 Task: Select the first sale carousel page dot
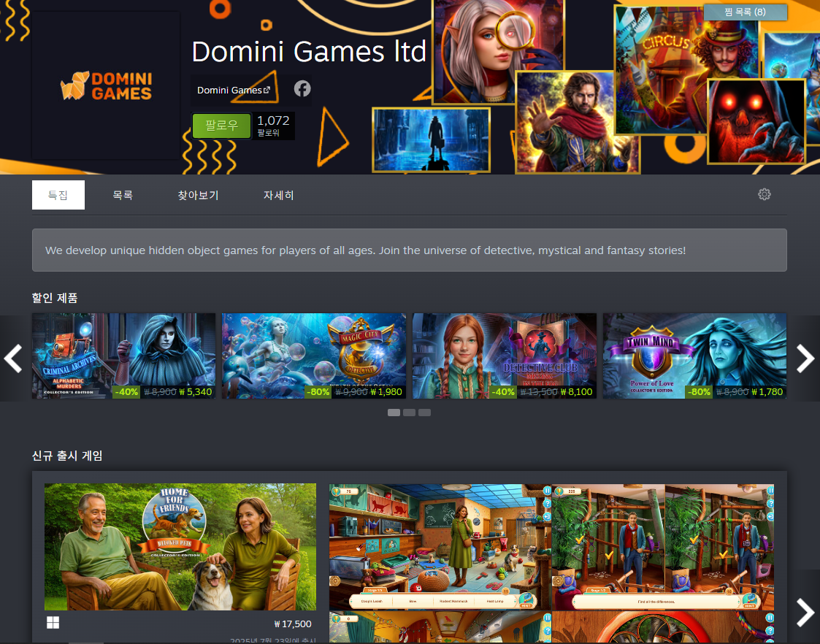click(x=394, y=413)
